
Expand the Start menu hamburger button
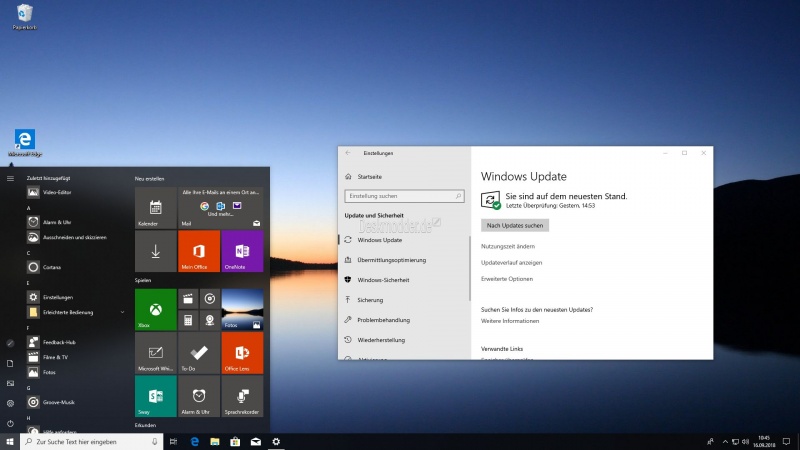10,179
